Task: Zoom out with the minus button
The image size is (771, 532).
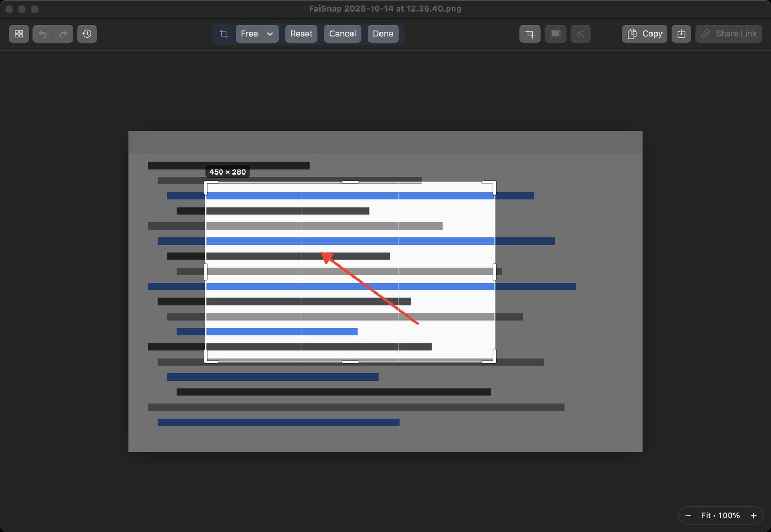Action: [688, 515]
